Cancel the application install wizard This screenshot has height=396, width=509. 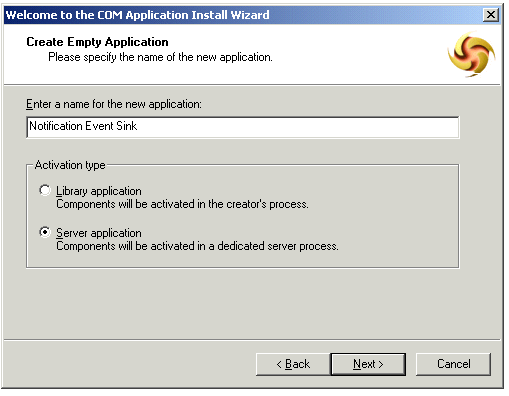(x=453, y=364)
